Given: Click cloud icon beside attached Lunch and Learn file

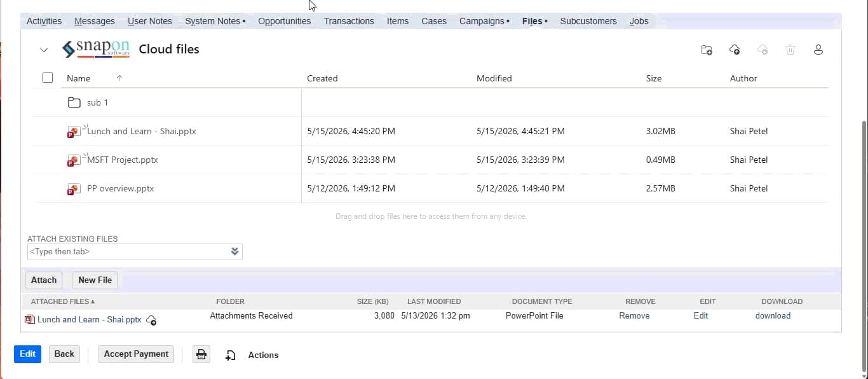Looking at the screenshot, I should coord(151,320).
